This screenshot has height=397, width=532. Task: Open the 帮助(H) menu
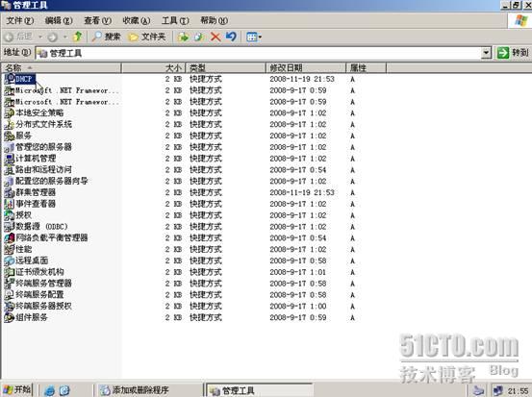click(215, 21)
